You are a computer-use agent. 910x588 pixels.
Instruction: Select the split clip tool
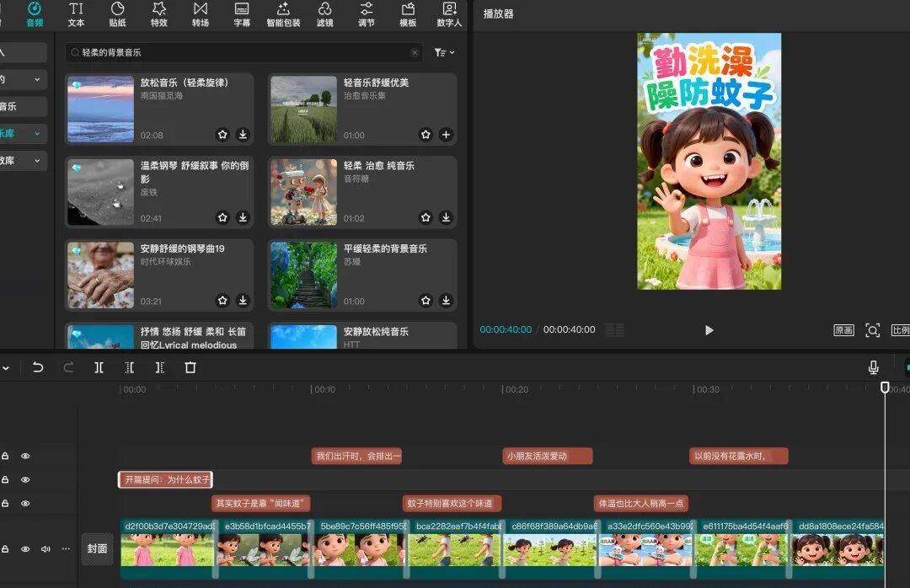pos(99,367)
